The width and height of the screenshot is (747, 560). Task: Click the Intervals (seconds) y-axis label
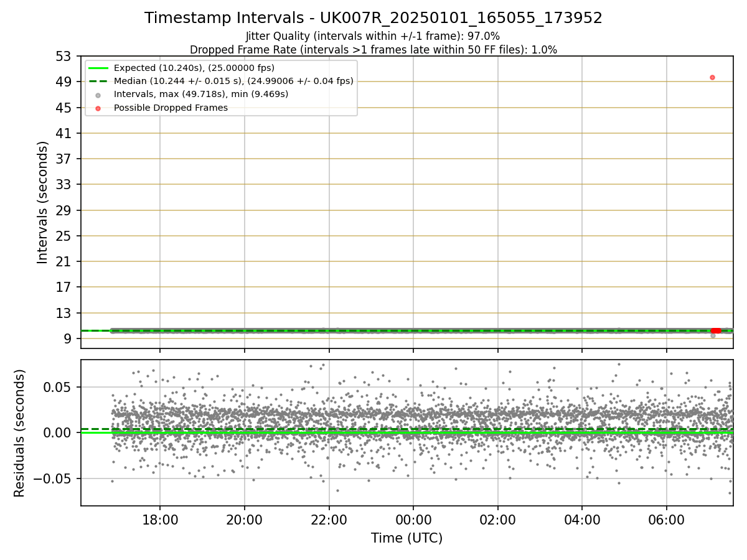(x=42, y=202)
